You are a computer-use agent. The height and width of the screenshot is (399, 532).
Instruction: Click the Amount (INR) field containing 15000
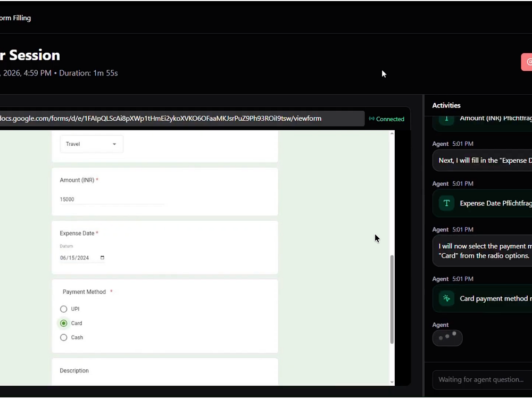[112, 199]
